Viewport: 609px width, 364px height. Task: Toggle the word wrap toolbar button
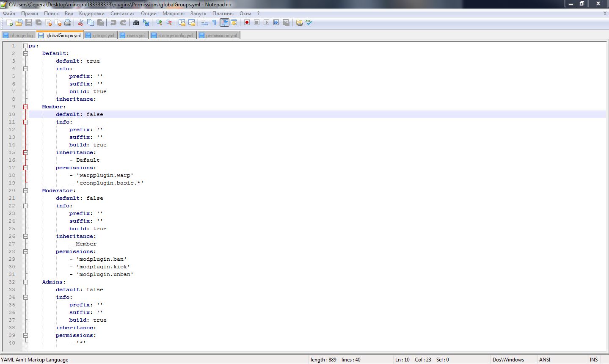point(205,23)
